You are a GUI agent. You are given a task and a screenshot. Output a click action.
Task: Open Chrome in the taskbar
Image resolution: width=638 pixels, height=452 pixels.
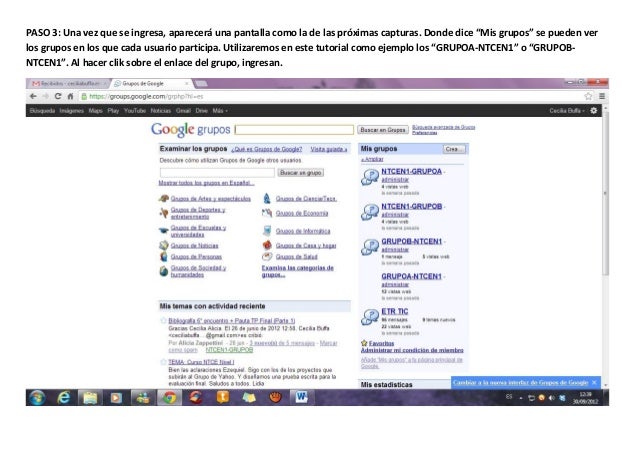click(x=170, y=397)
